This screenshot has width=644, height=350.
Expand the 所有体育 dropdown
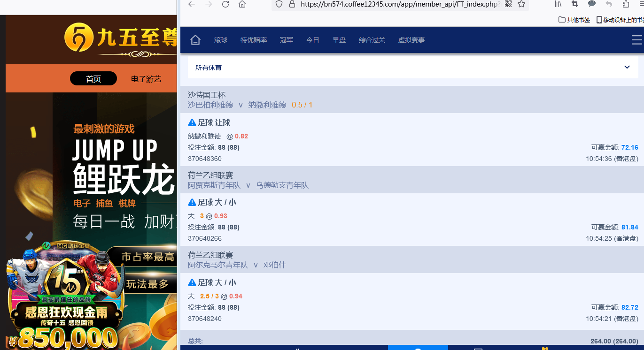pyautogui.click(x=413, y=67)
